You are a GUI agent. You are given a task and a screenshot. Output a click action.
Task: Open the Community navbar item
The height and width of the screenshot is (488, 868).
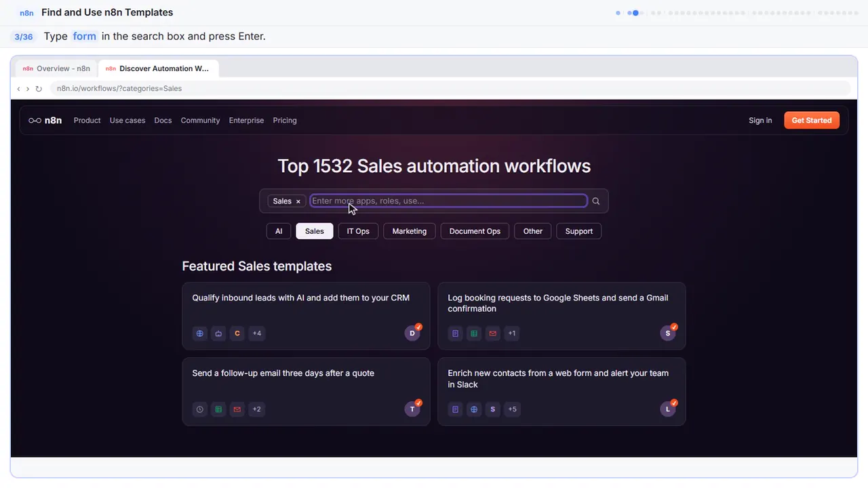click(x=200, y=121)
